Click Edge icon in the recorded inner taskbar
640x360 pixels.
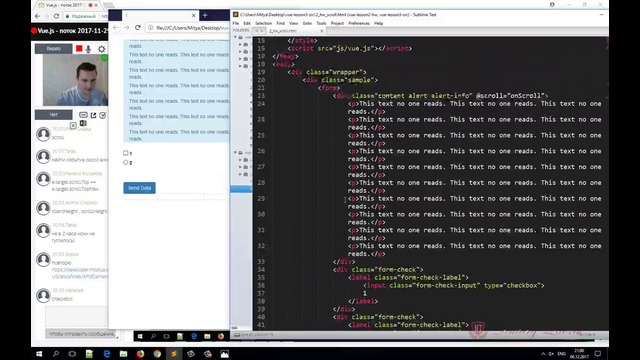click(x=194, y=336)
